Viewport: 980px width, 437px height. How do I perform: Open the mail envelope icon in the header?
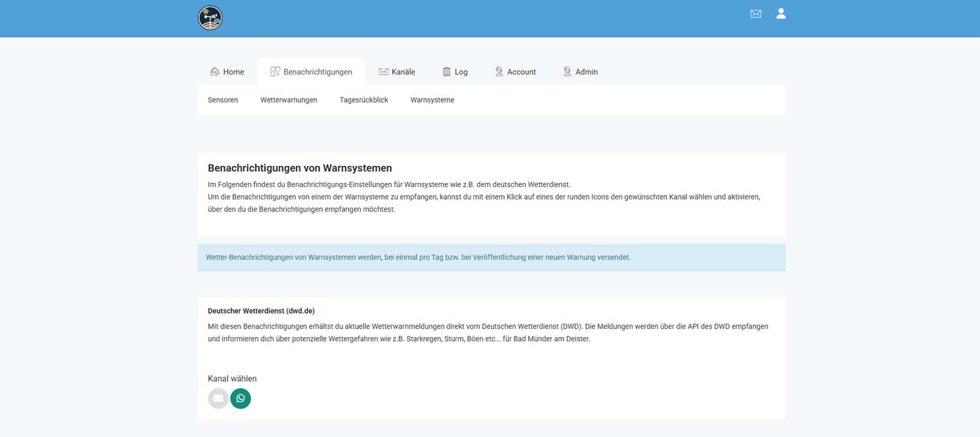coord(756,14)
